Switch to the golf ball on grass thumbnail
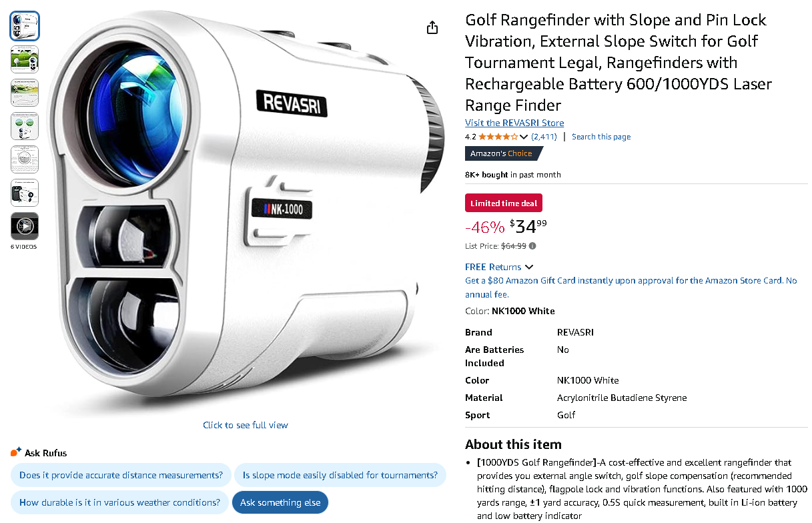 pos(25,59)
